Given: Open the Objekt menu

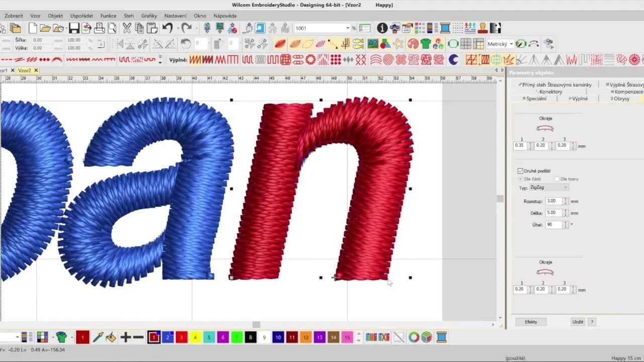Looking at the screenshot, I should click(x=55, y=16).
